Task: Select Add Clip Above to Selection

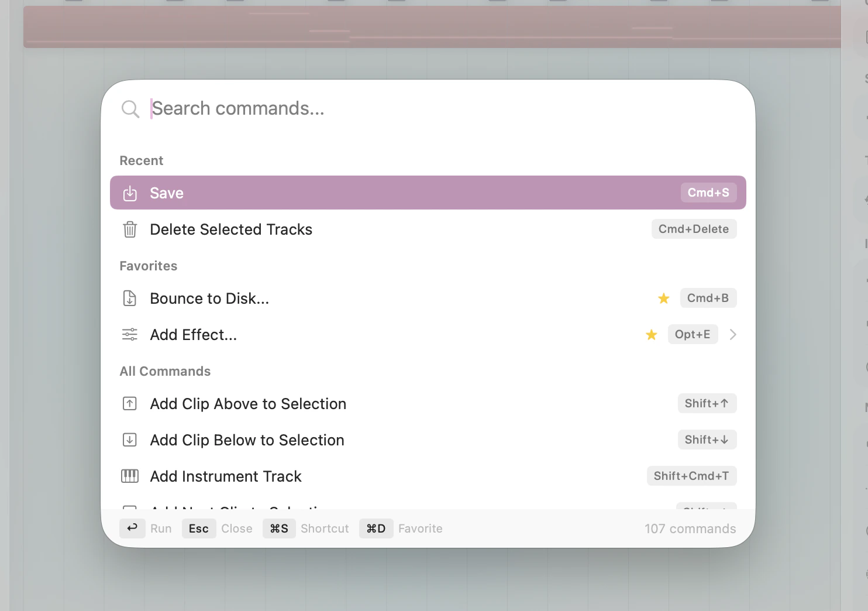Action: click(x=428, y=404)
